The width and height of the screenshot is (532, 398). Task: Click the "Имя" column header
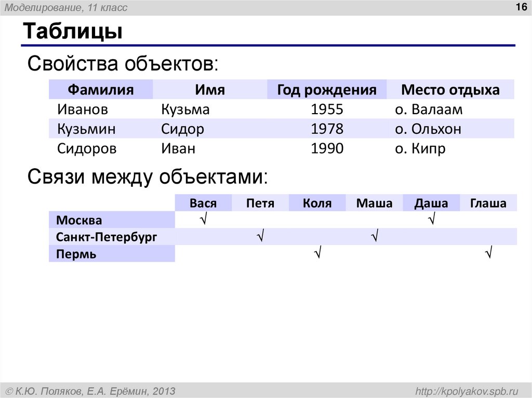[x=210, y=89]
